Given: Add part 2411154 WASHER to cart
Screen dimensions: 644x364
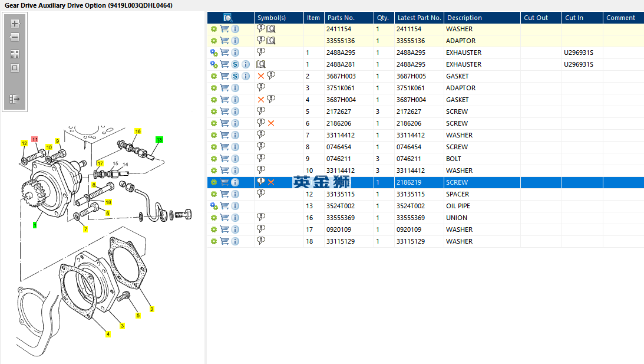Looking at the screenshot, I should 224,29.
